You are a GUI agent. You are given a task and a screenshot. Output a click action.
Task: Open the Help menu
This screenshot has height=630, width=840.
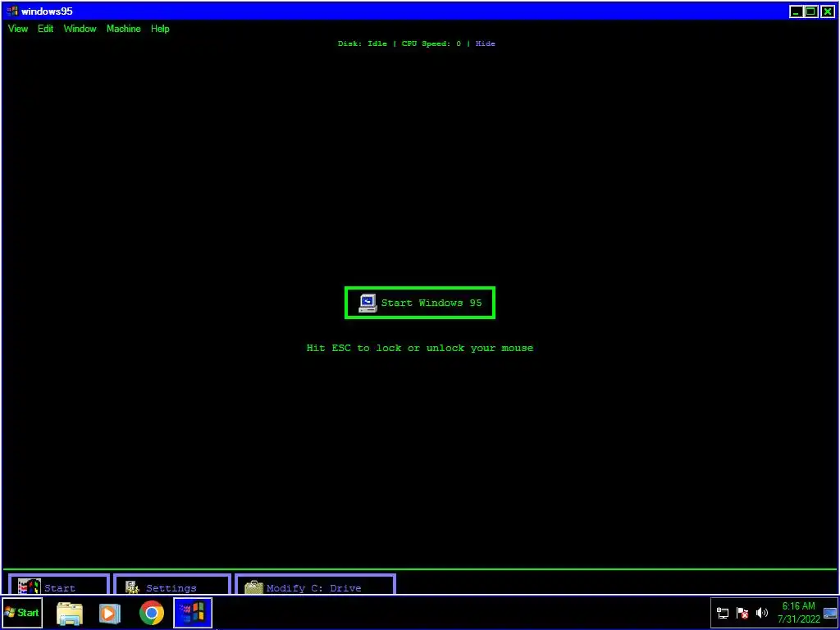[x=160, y=29]
